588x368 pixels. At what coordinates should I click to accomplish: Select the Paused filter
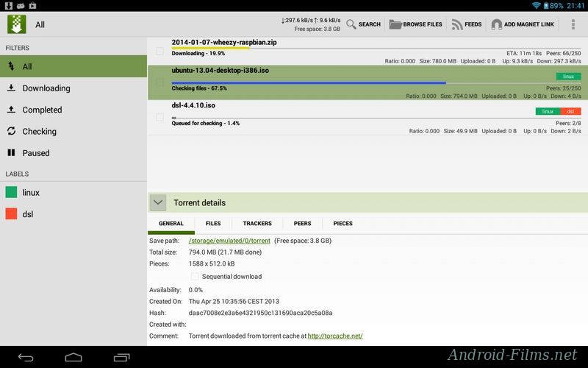[35, 153]
